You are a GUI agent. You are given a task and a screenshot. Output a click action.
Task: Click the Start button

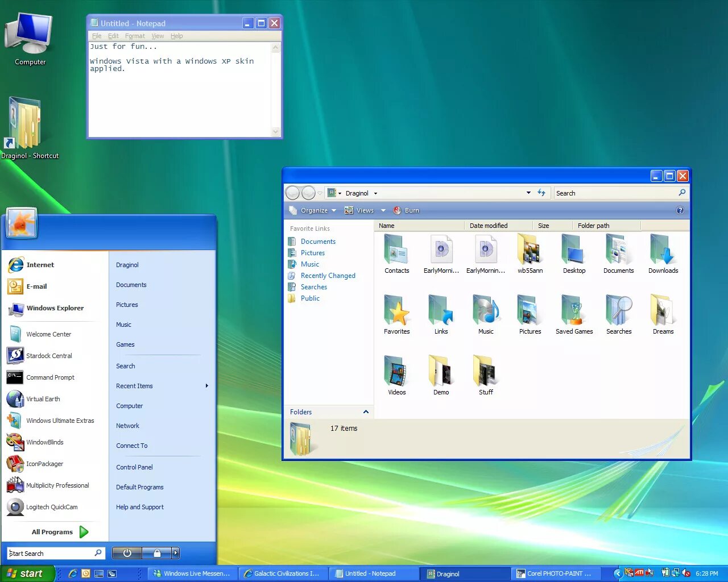point(27,573)
